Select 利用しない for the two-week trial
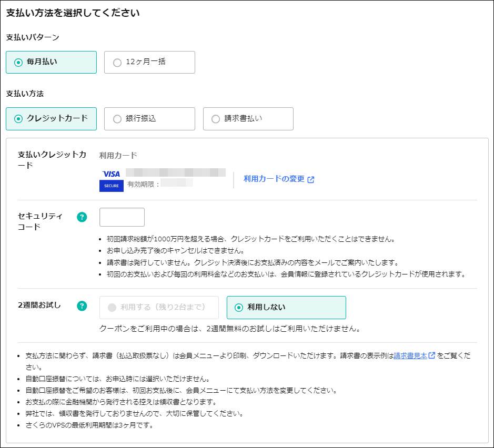 point(286,308)
